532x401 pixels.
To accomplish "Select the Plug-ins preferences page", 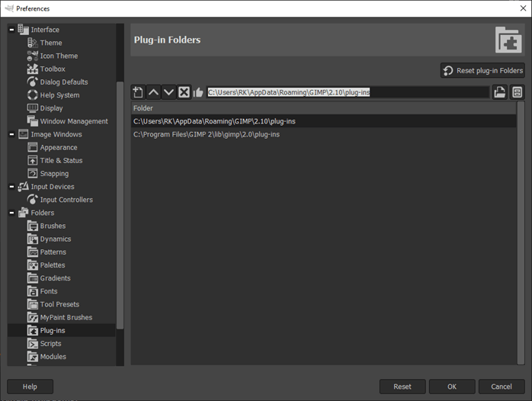I will (x=61, y=330).
